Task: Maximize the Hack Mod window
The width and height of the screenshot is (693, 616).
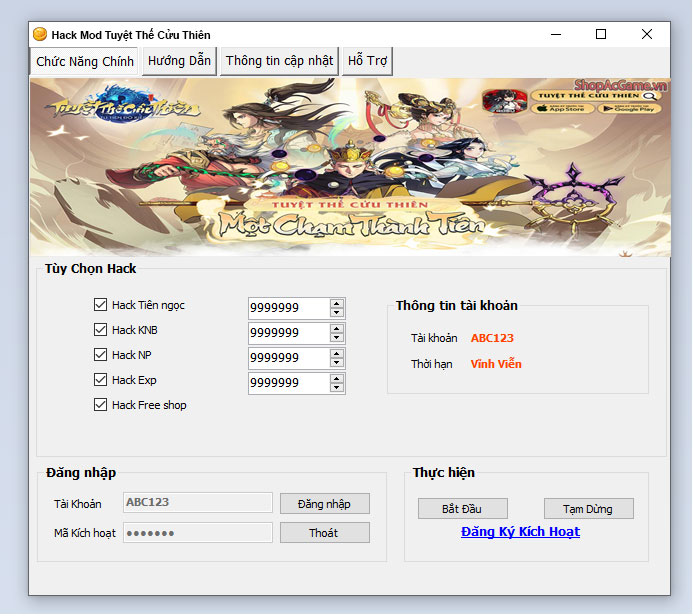Action: point(601,34)
